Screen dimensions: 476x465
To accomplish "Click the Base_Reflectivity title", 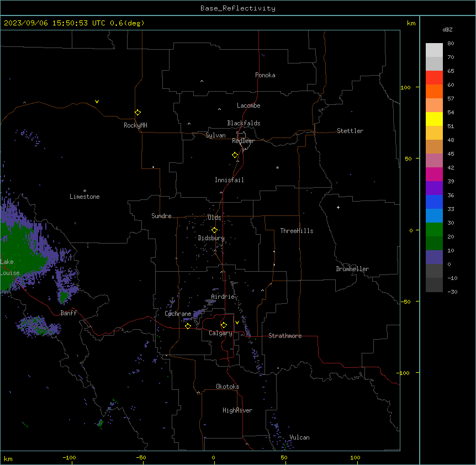I will pos(238,8).
